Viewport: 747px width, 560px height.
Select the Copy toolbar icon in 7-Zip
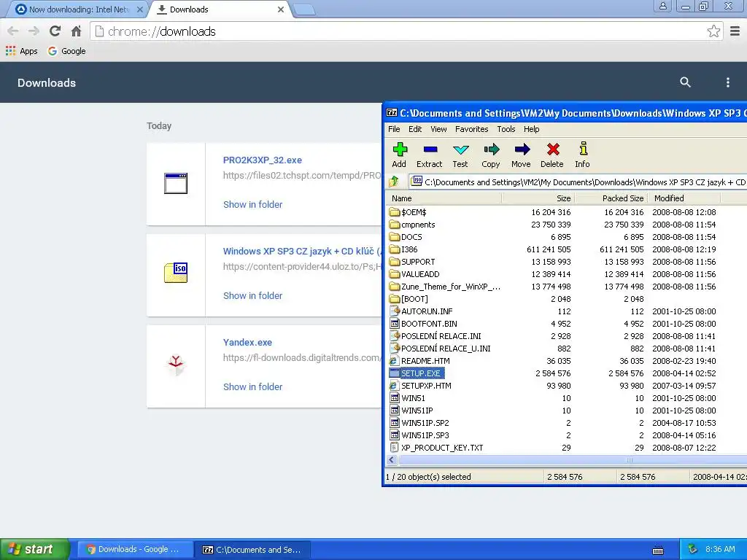point(491,155)
